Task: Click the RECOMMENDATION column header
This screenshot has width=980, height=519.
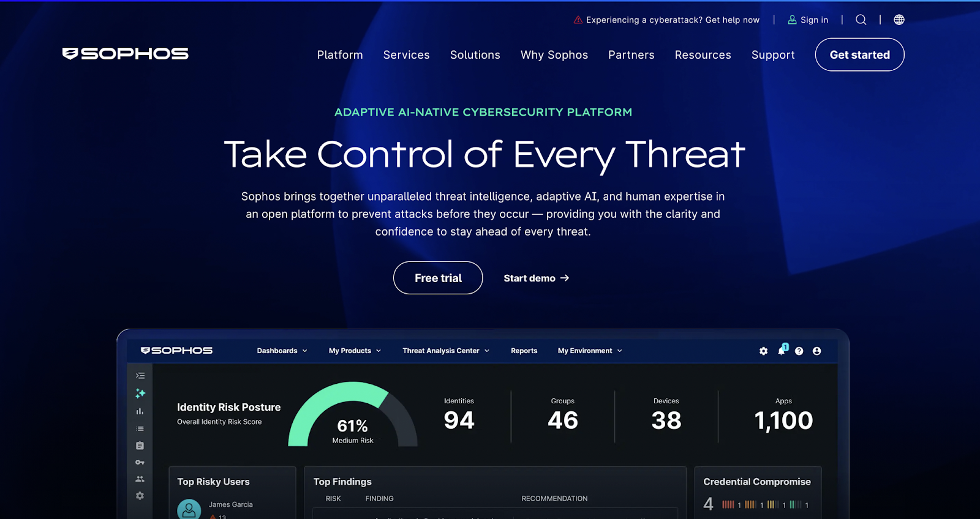Action: tap(554, 499)
